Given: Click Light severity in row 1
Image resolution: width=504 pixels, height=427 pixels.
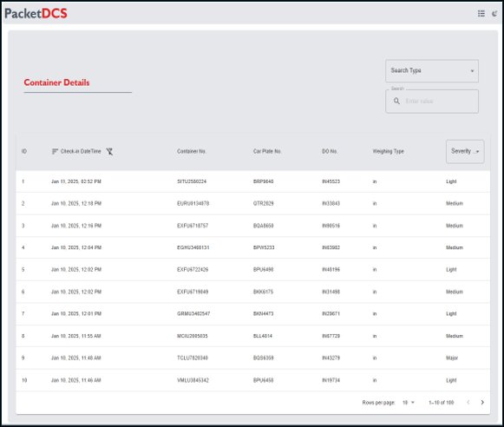Looking at the screenshot, I should tap(451, 181).
